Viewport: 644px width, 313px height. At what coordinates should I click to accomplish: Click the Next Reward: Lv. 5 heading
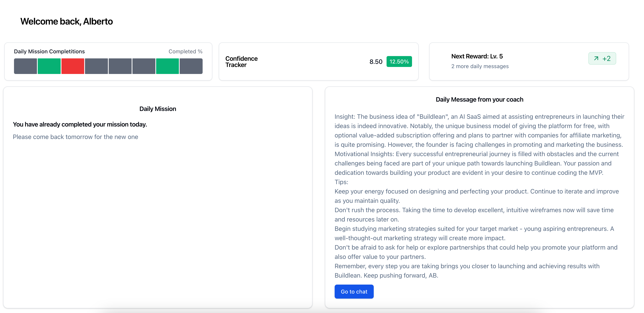[477, 56]
